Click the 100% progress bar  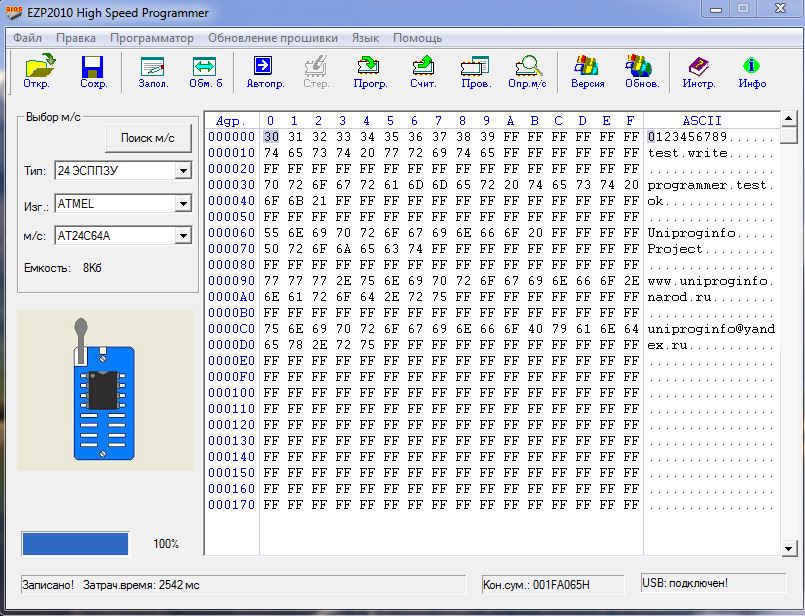point(75,544)
